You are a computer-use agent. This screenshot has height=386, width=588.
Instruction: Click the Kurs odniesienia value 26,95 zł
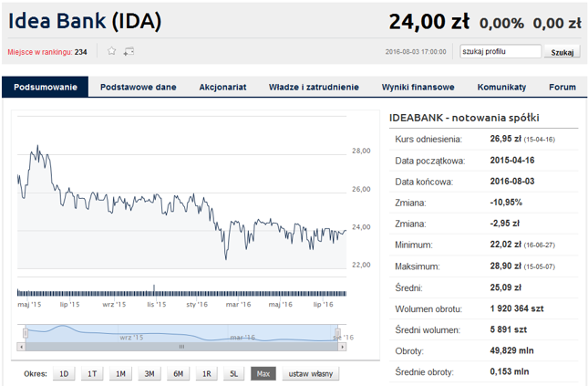(506, 139)
